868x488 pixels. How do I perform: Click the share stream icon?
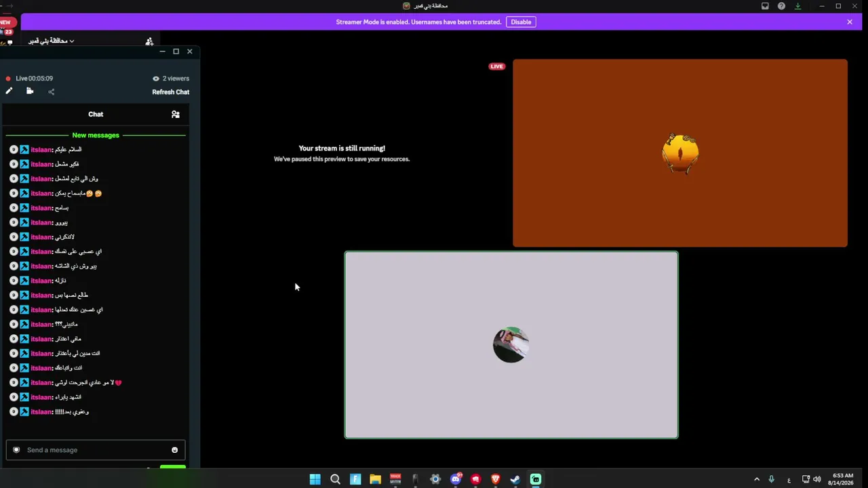(51, 91)
